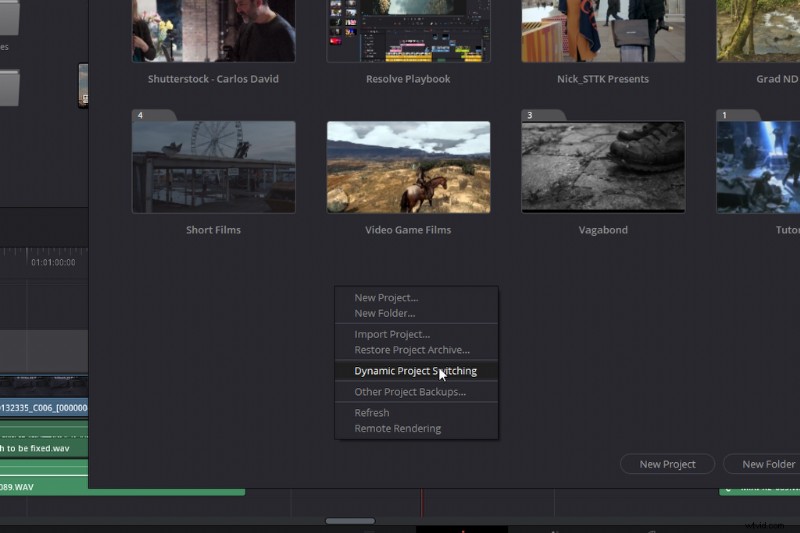Viewport: 800px width, 533px height.
Task: Click the Vagabond label
Action: pyautogui.click(x=603, y=230)
